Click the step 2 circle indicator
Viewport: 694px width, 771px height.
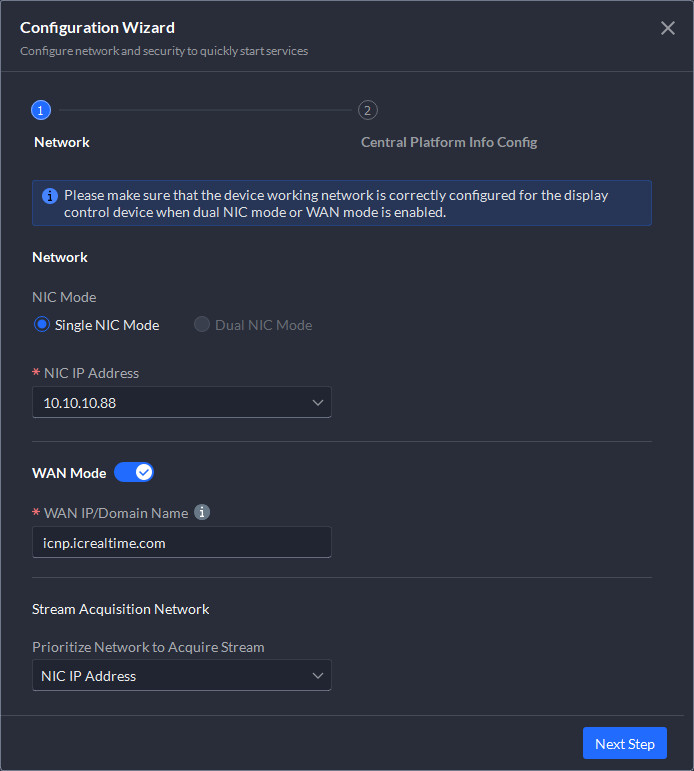pyautogui.click(x=368, y=110)
